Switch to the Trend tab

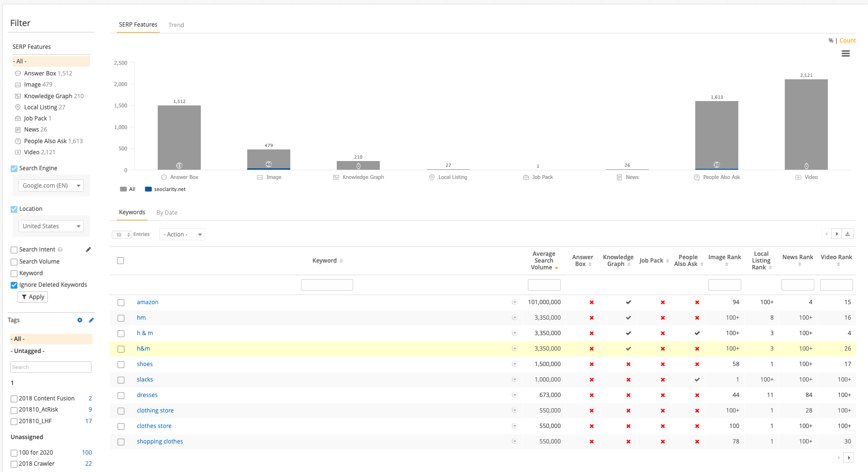[176, 25]
